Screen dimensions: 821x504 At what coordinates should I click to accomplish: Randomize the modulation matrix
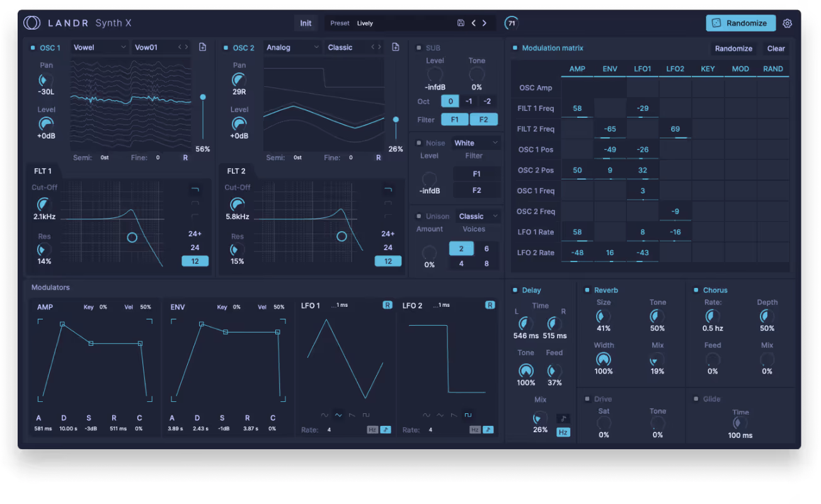[733, 49]
